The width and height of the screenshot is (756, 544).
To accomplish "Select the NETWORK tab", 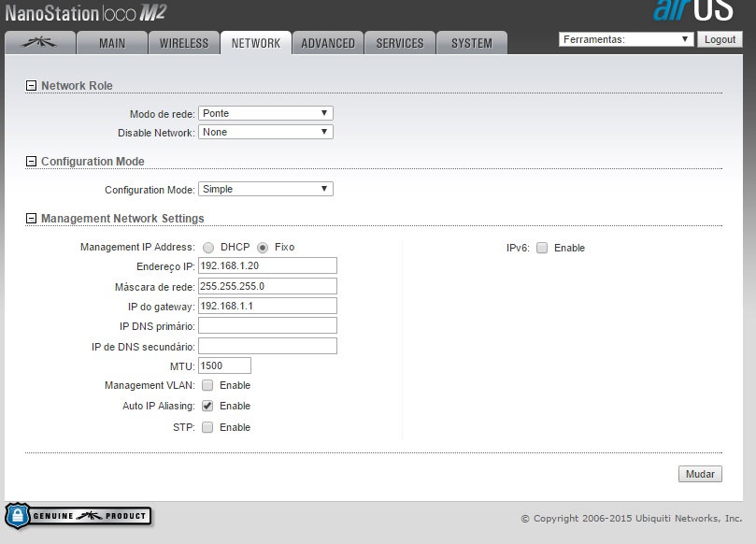I will point(255,43).
